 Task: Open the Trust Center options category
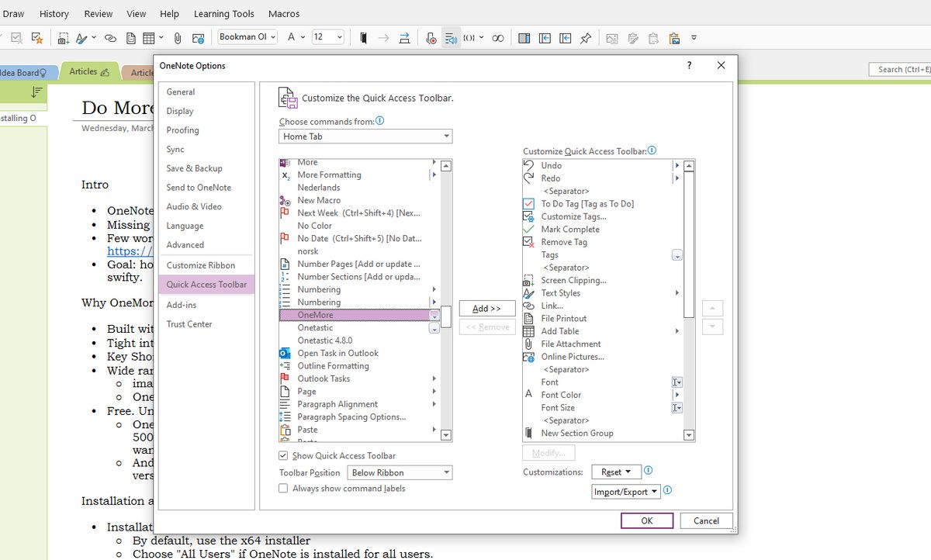coord(206,324)
